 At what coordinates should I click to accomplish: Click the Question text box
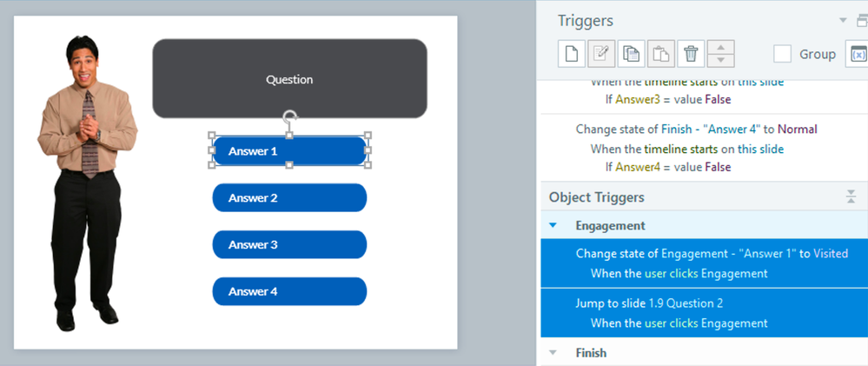[x=289, y=79]
